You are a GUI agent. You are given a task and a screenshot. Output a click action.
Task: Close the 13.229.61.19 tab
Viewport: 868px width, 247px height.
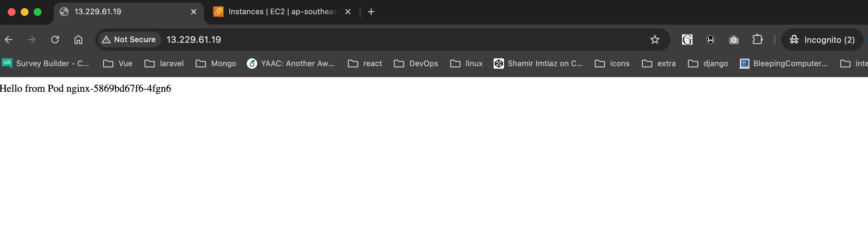(x=193, y=12)
